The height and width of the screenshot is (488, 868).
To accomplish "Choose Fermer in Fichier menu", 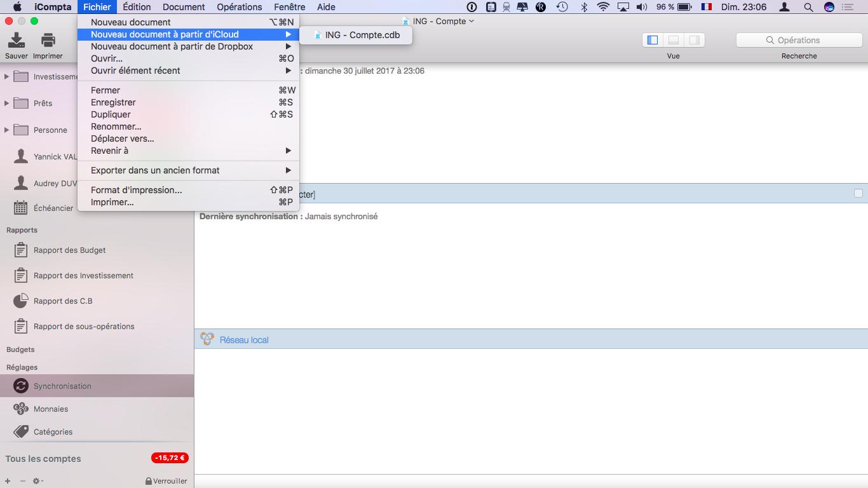I will [188, 90].
